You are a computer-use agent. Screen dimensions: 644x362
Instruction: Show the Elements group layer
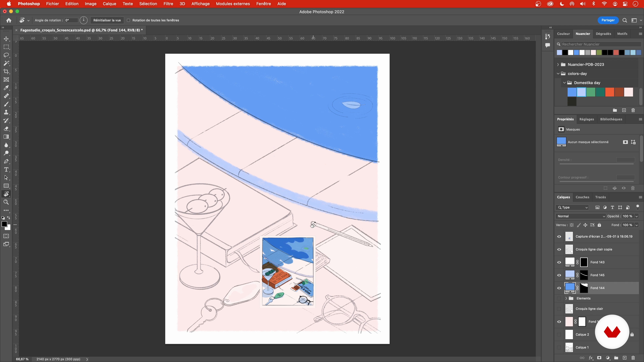click(559, 298)
